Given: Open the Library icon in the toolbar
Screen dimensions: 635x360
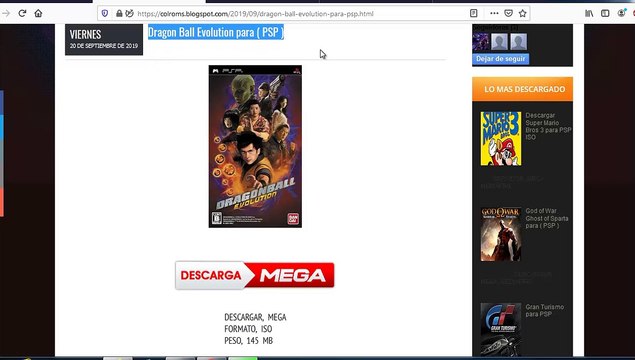Looking at the screenshot, I should click(x=589, y=13).
